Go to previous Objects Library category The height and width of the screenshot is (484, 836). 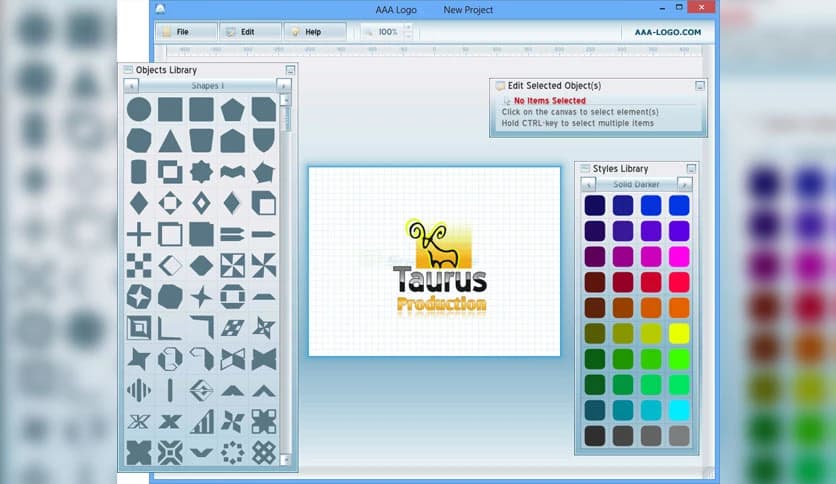[x=131, y=85]
